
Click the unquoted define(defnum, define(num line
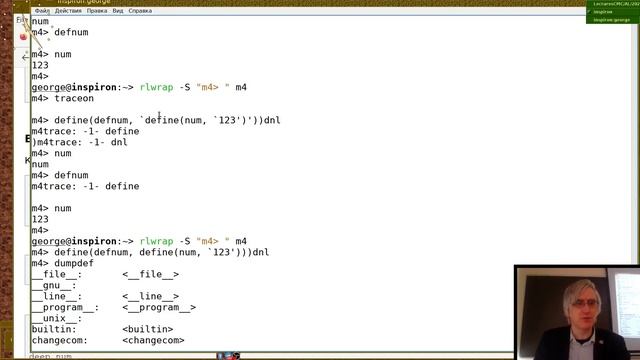tap(150, 252)
